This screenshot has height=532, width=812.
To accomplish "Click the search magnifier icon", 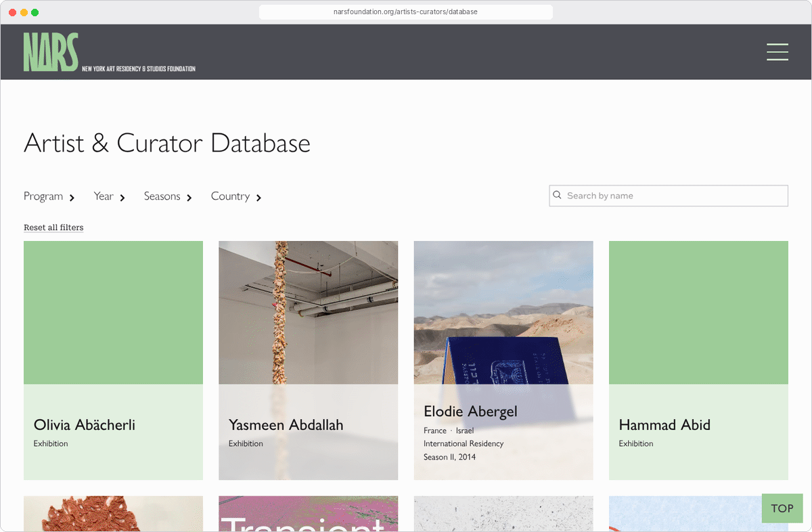I will (558, 195).
